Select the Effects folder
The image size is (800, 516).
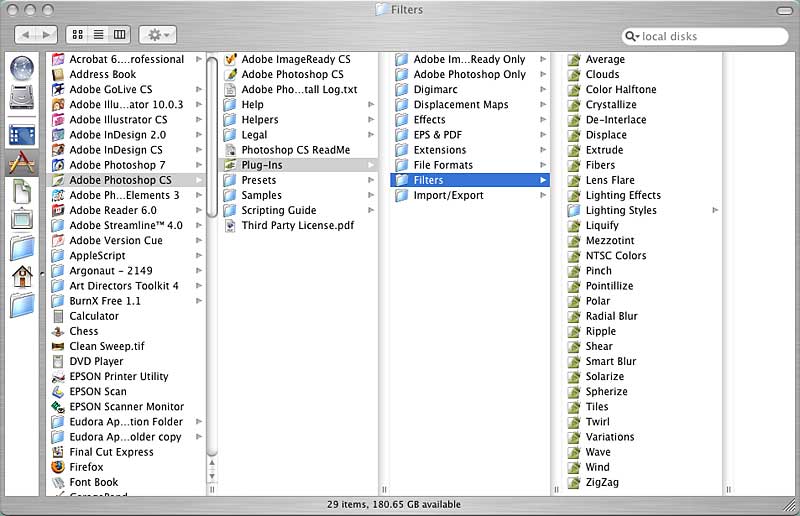click(x=429, y=120)
